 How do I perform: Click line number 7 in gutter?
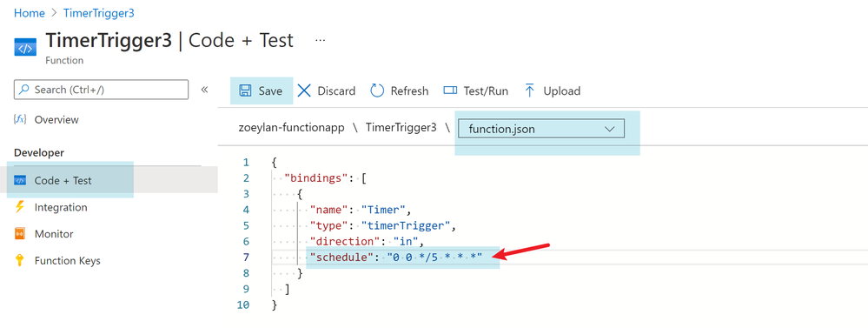[x=245, y=257]
